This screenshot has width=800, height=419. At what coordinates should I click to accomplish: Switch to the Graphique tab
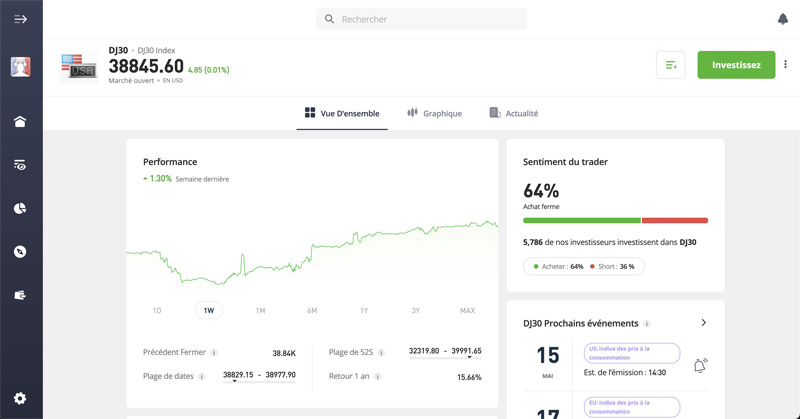pyautogui.click(x=435, y=113)
